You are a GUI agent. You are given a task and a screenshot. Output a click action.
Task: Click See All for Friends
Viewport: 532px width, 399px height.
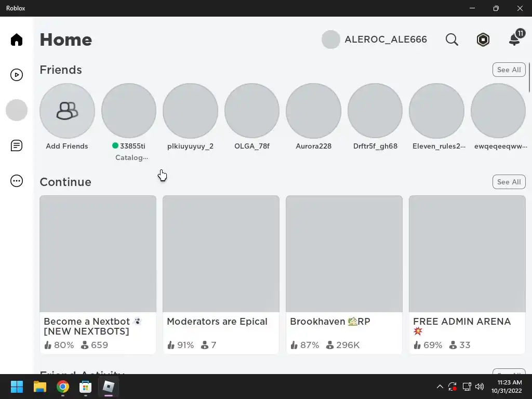pyautogui.click(x=509, y=70)
